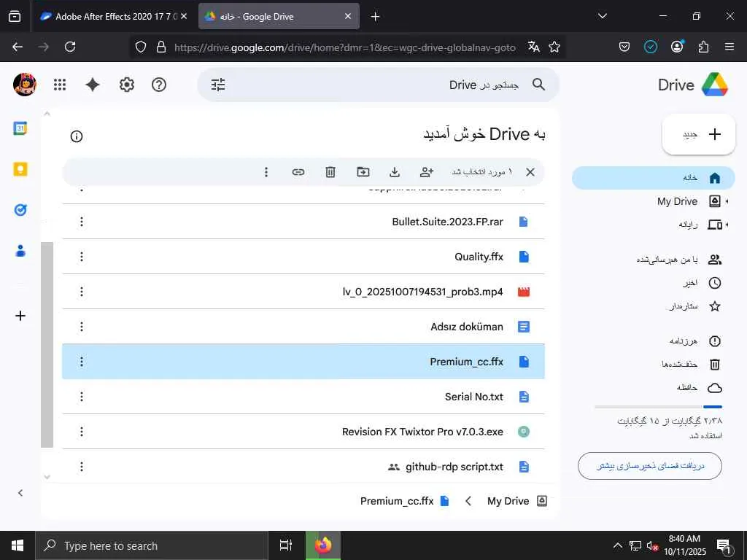Screen dimensions: 747x560
Task: Open Shared with me sidebar item
Action: (679, 260)
